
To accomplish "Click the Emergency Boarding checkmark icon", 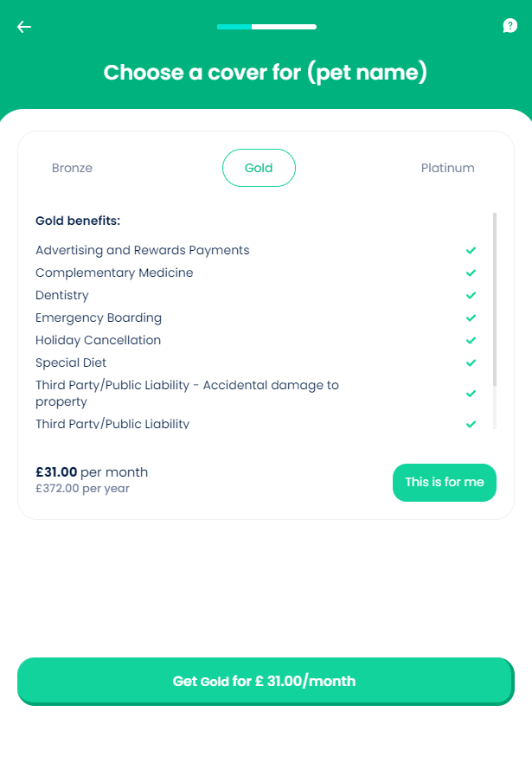I will 471,318.
